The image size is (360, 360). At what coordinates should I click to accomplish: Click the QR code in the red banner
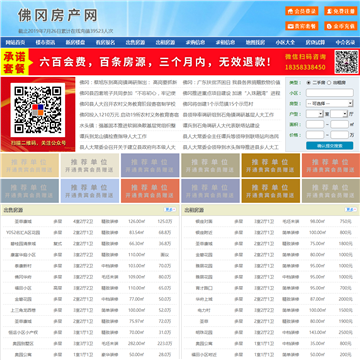tap(347, 62)
